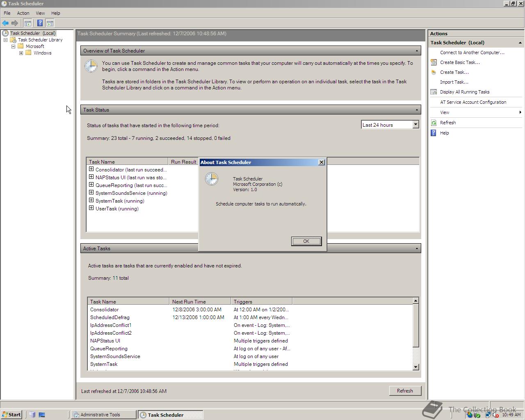Click the volume muted tray icon
Screen dimensions: 525x420
495,415
